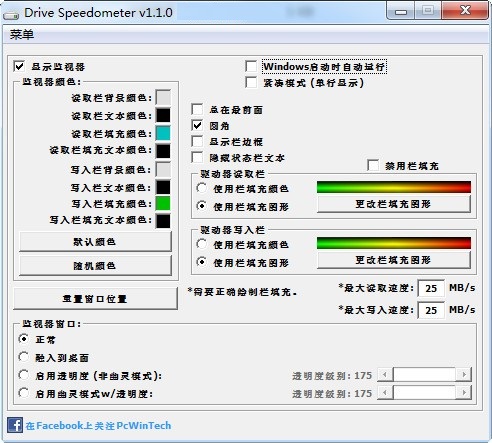Choose 正常 monitor window mode
Viewport: 492px width, 443px height.
24,339
